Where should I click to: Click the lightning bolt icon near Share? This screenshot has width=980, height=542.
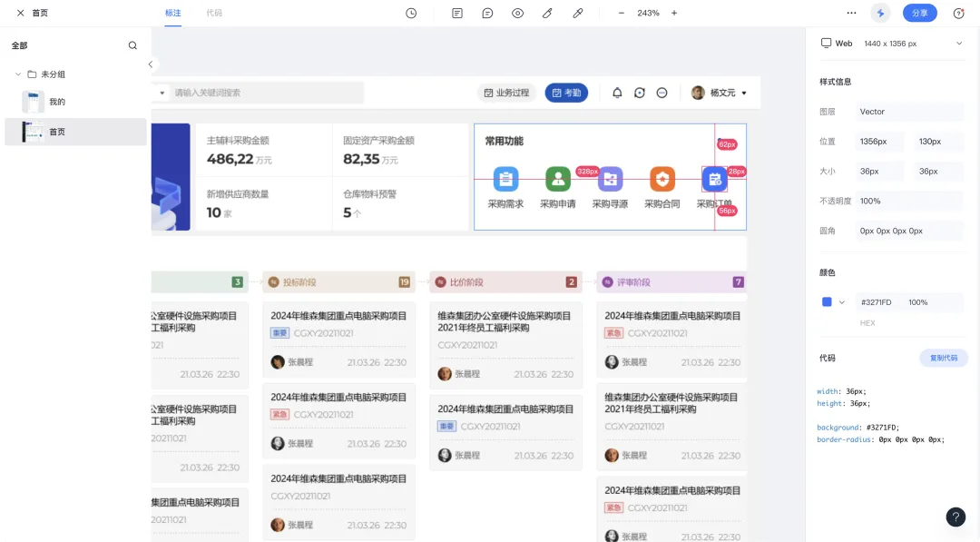click(880, 13)
